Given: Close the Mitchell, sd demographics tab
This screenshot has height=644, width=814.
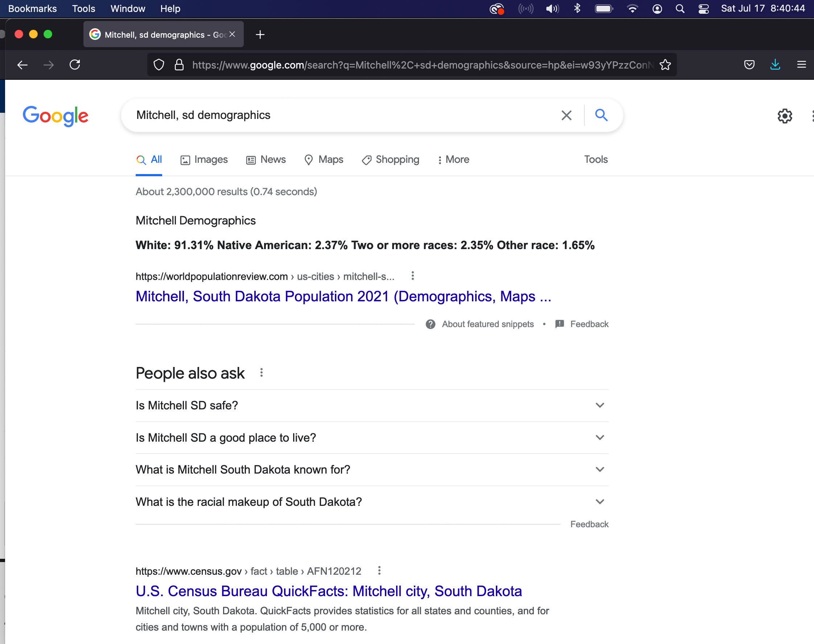Looking at the screenshot, I should pos(233,34).
